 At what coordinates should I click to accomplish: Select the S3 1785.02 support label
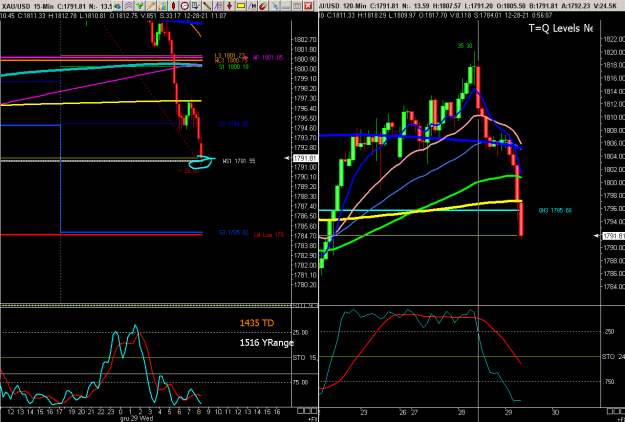234,233
